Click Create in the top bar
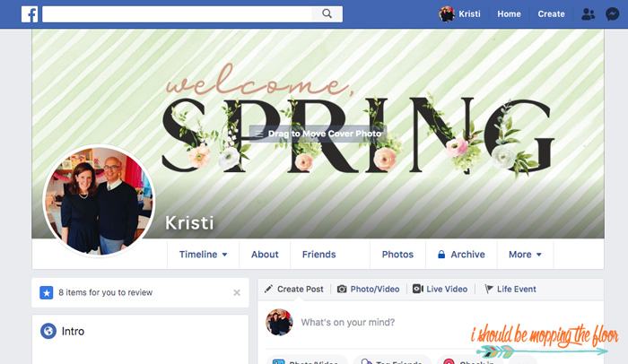 click(x=551, y=14)
